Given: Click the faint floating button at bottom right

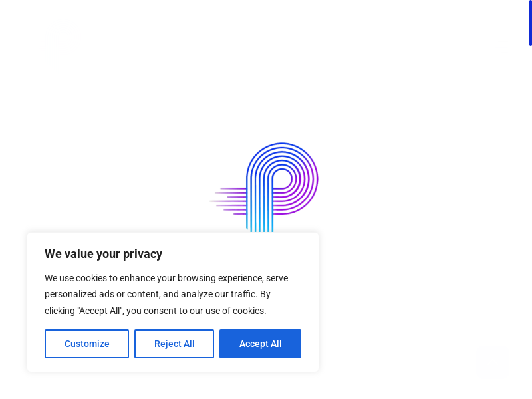Looking at the screenshot, I should 493,361.
